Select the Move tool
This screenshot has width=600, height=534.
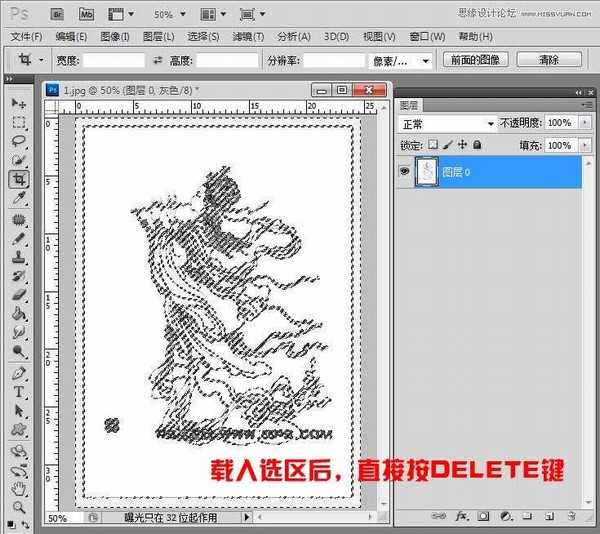18,103
